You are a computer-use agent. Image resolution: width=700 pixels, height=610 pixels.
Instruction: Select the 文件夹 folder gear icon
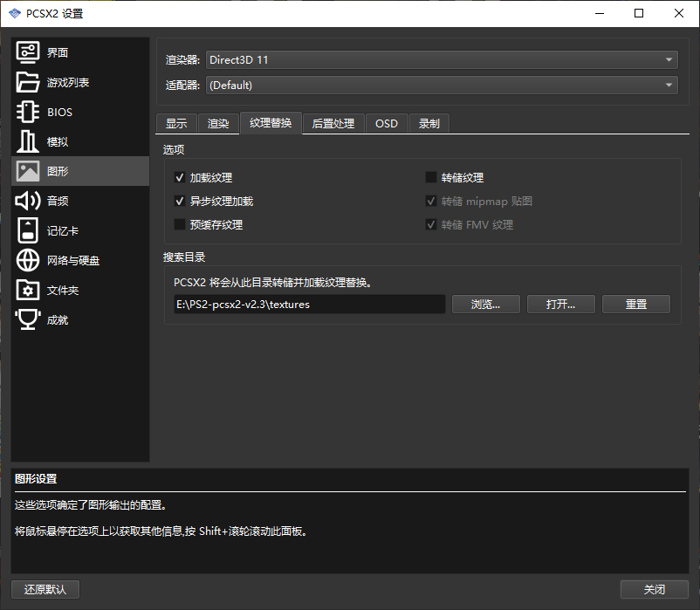click(x=28, y=290)
